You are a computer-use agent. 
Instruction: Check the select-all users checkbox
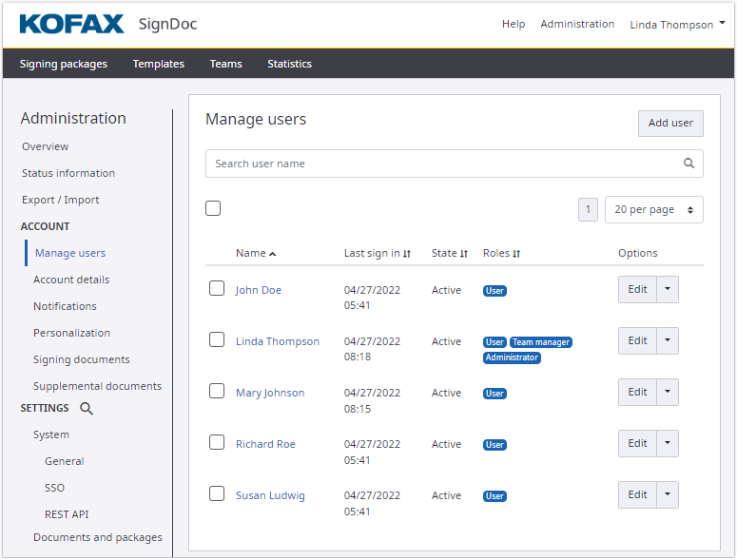coord(213,208)
